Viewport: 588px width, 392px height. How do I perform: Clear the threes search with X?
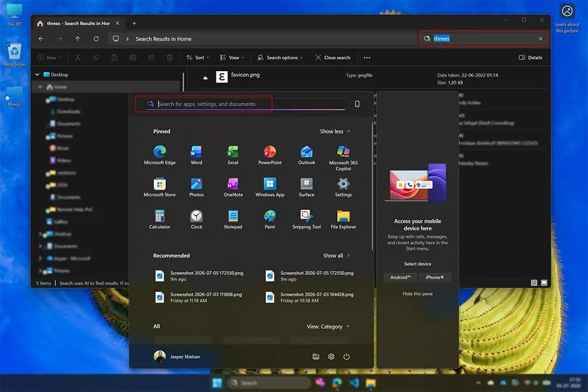540,38
